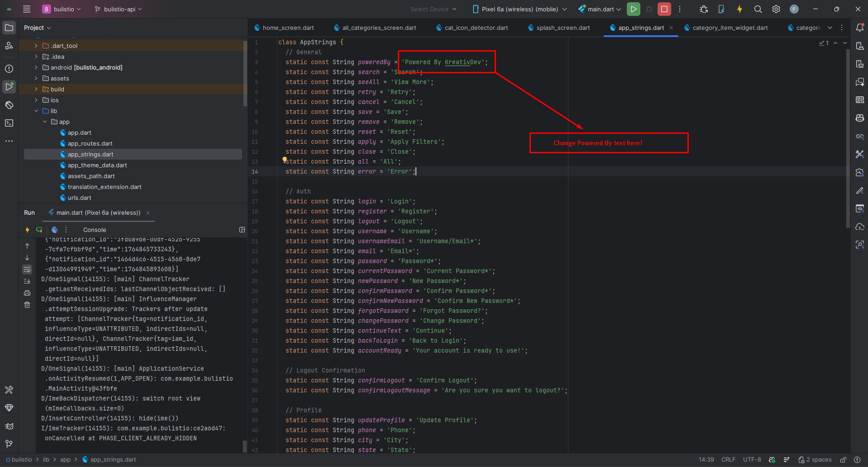Open the Build hammer icon in left sidebar
868x467 pixels.
tap(9, 389)
